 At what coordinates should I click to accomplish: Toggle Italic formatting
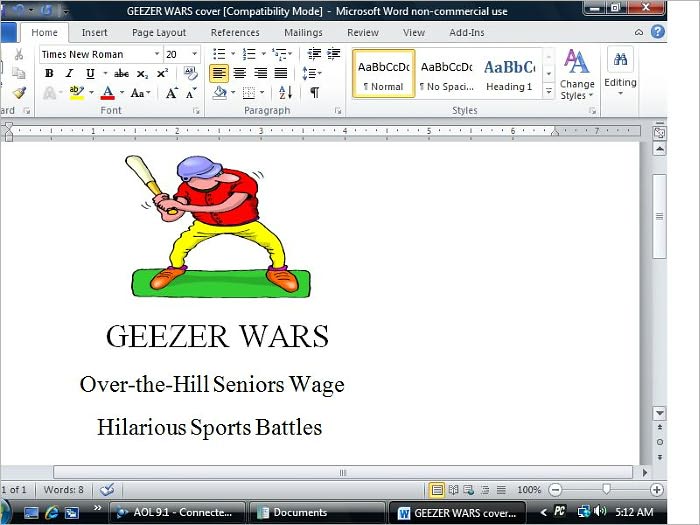[x=70, y=73]
